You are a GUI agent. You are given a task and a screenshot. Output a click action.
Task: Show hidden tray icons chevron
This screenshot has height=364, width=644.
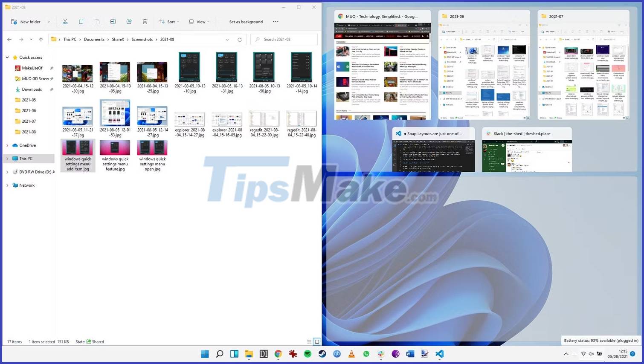[566, 354]
